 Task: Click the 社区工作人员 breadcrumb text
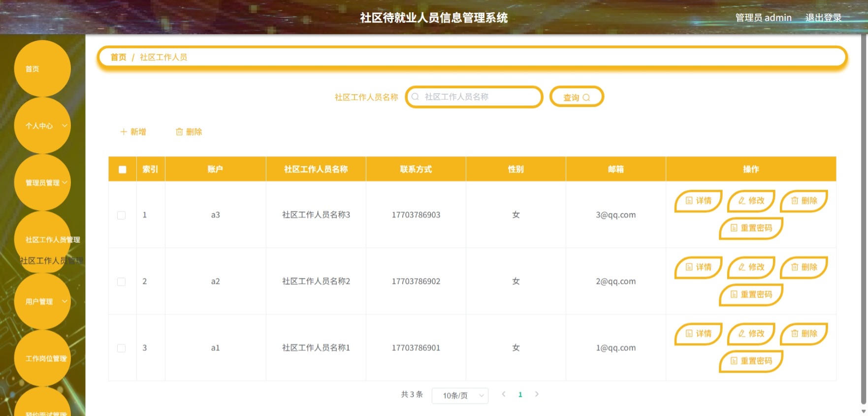tap(163, 57)
